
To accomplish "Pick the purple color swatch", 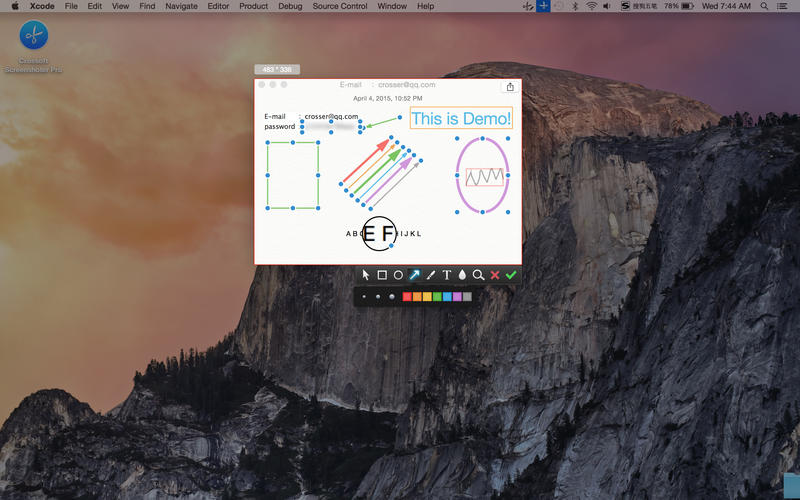I will [457, 297].
